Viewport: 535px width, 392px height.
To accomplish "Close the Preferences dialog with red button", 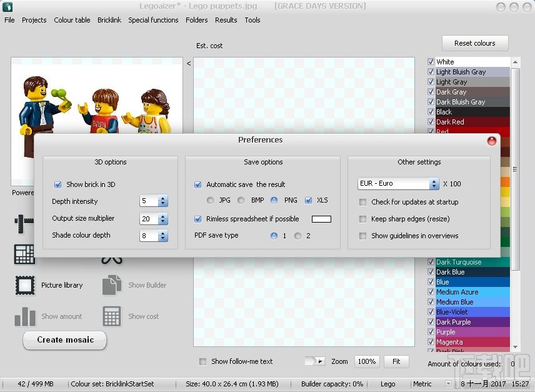I will (x=492, y=141).
